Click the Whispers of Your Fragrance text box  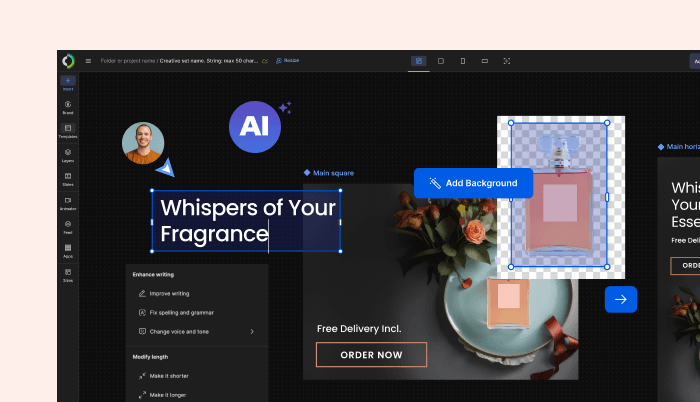[245, 221]
